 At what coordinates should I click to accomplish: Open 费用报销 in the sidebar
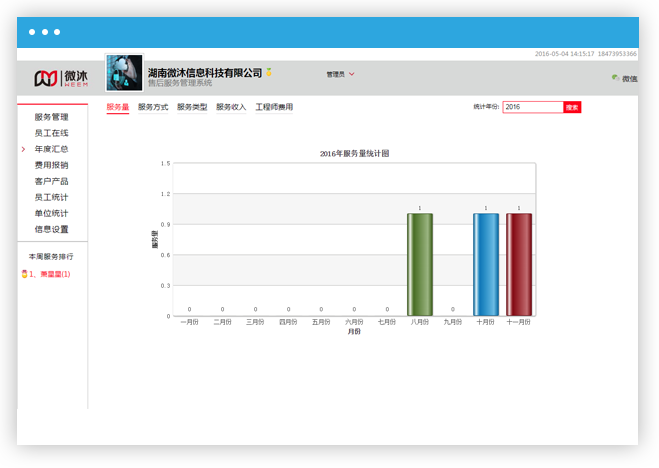point(52,165)
